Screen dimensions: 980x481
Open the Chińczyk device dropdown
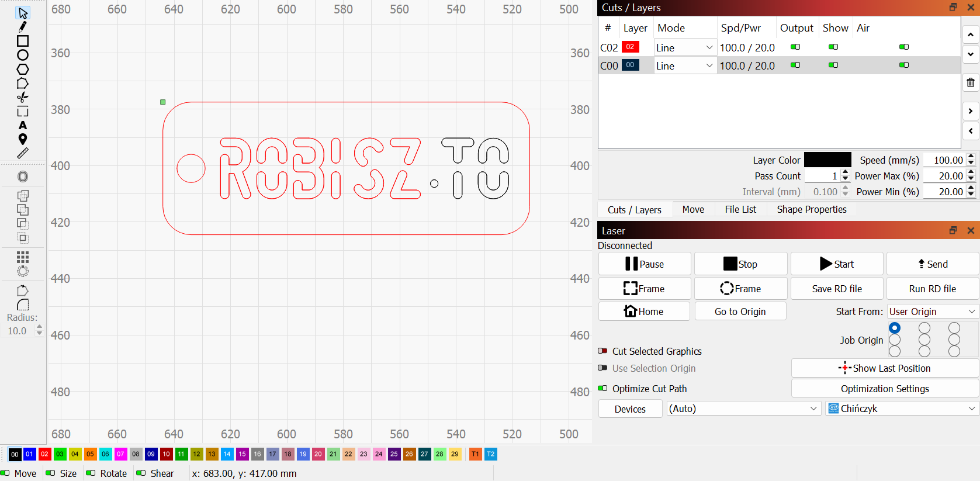902,409
